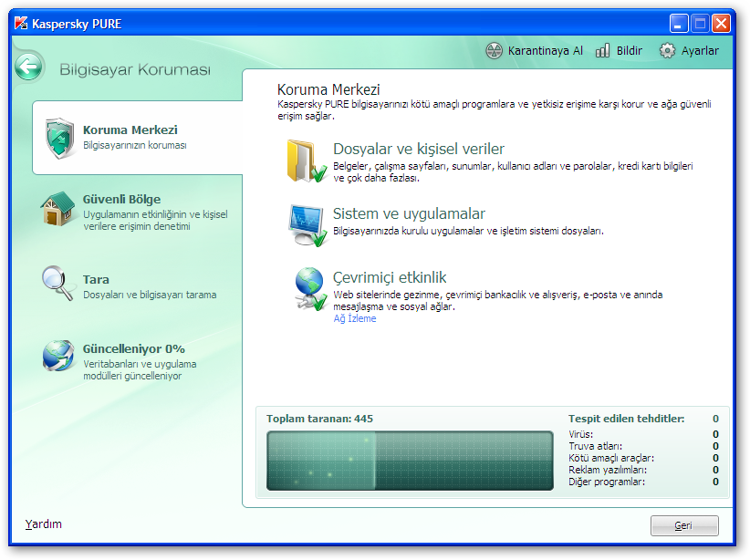
Task: Click the Reklam yazılımları: row
Action: [643, 470]
